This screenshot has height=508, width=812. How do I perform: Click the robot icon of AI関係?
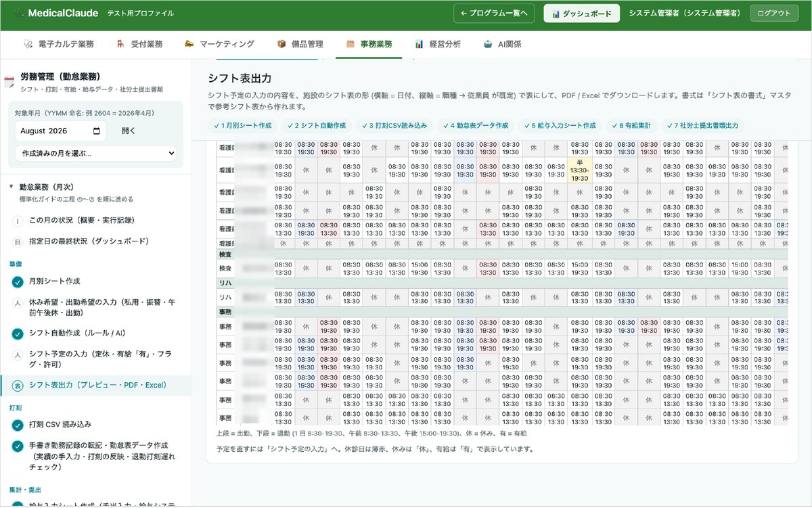[x=487, y=44]
